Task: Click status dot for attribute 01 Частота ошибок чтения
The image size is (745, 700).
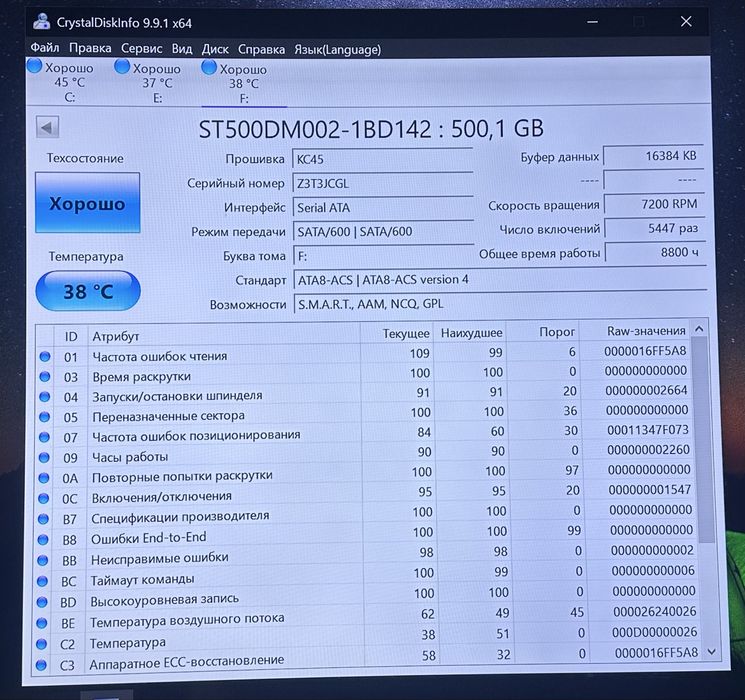Action: tap(45, 356)
